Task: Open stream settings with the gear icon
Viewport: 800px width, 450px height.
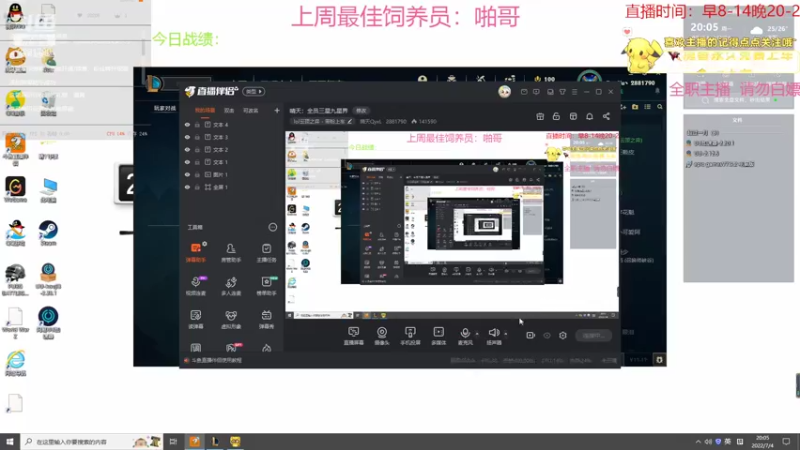Action: (x=563, y=335)
